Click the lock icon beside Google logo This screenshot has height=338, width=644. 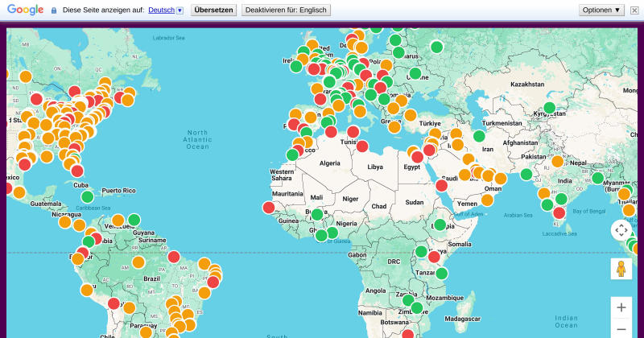(54, 10)
